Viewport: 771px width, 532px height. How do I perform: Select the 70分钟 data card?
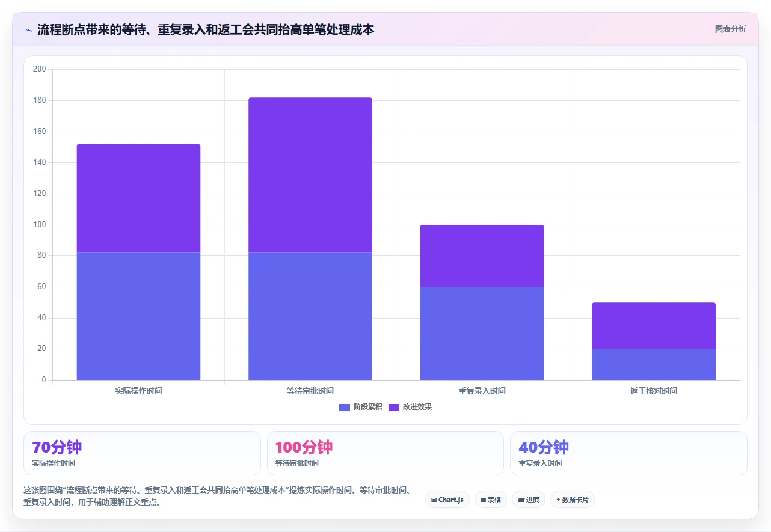click(x=142, y=453)
